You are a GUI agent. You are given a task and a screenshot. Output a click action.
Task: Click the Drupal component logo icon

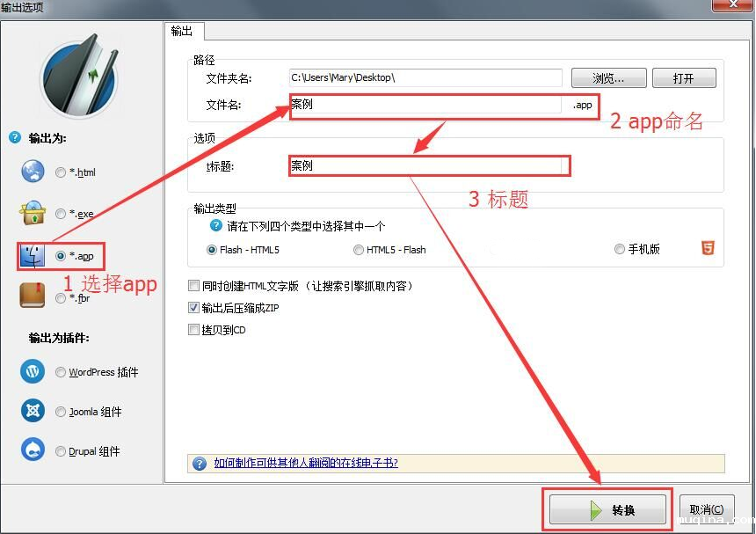[33, 450]
